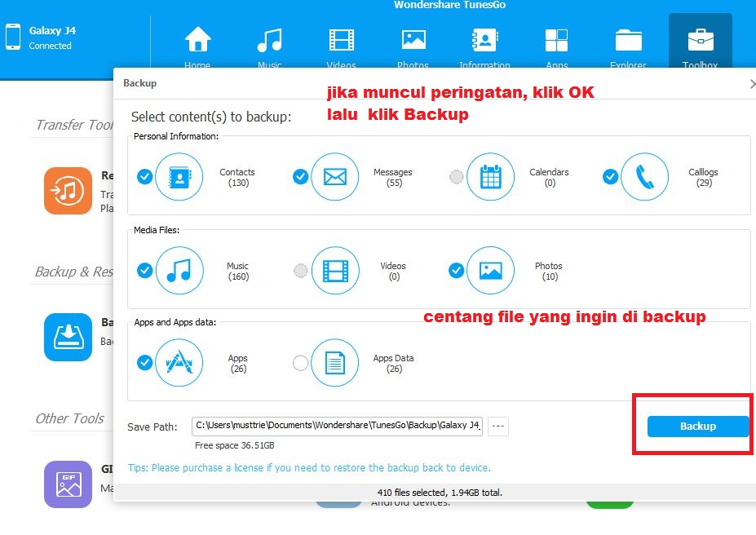Click the Messages envelope icon

[x=335, y=177]
